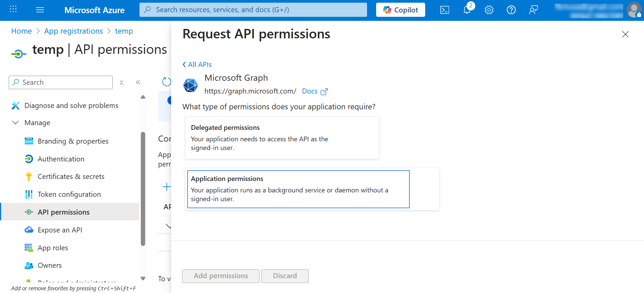Open the notifications bell
Image resolution: width=644 pixels, height=293 pixels.
467,10
